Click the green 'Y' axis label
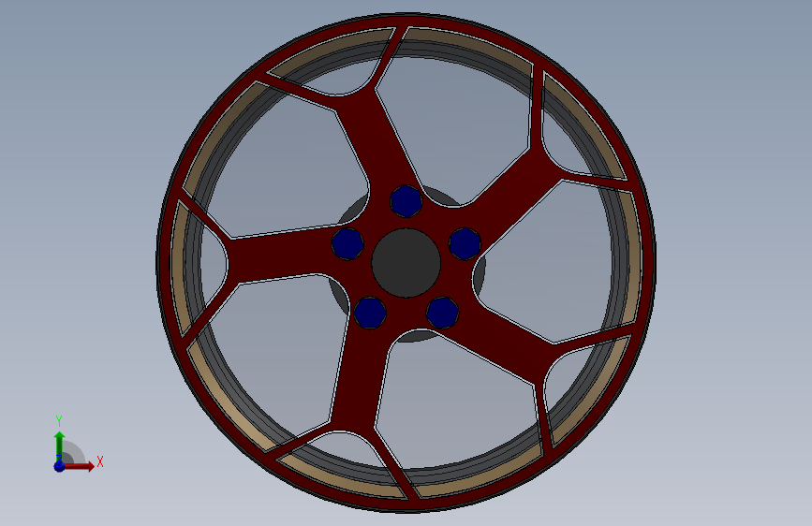The width and height of the screenshot is (812, 526). [x=59, y=421]
